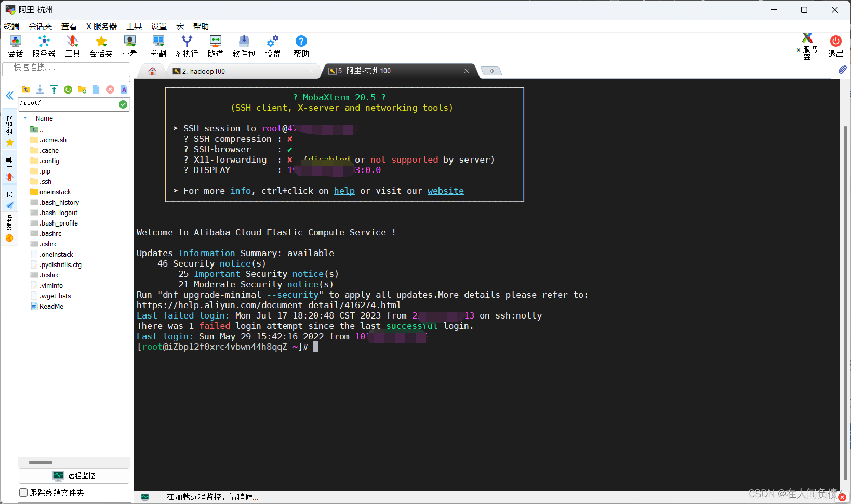This screenshot has height=504, width=851.
Task: Open the 查看 menu in menu bar
Action: (69, 26)
